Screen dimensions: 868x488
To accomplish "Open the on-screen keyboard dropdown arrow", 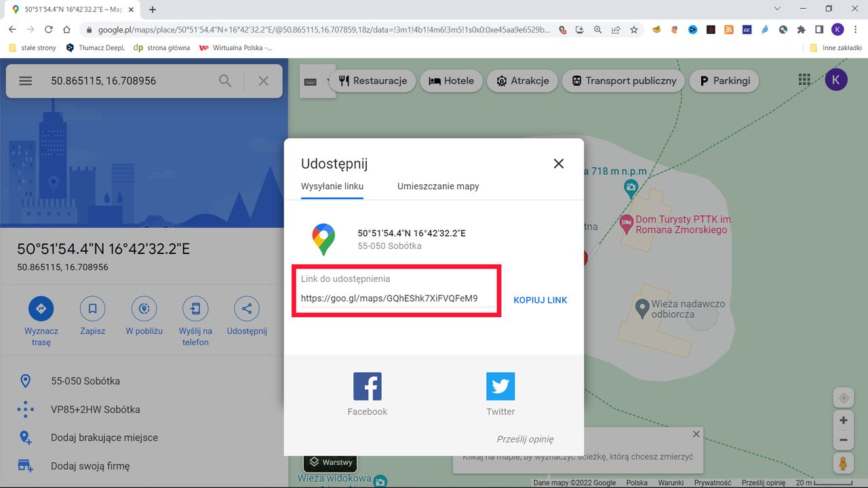I will [329, 80].
